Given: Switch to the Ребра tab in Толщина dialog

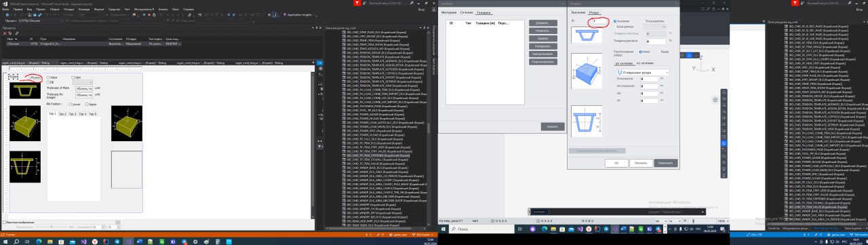Looking at the screenshot, I should [x=594, y=12].
